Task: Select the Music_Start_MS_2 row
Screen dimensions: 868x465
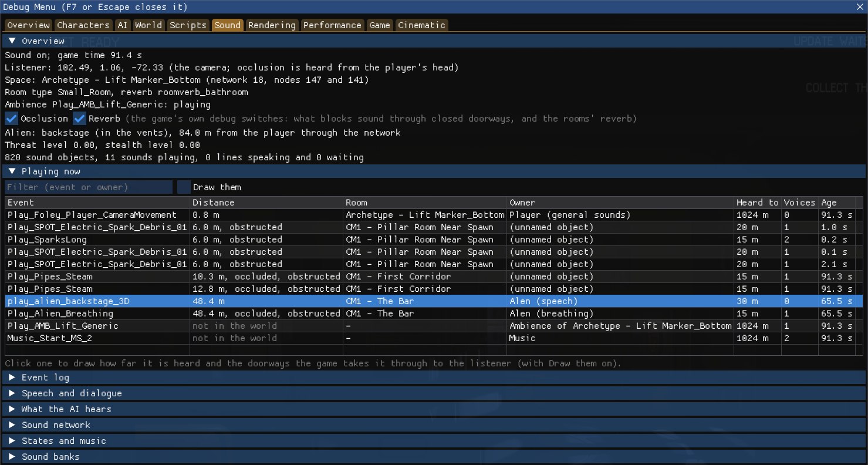Action: tap(434, 338)
